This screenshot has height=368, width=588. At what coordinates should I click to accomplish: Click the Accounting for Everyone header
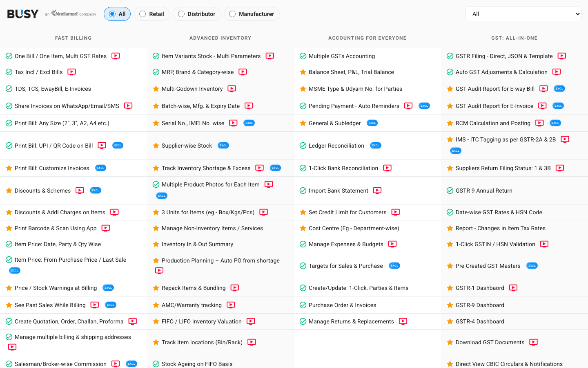point(367,38)
